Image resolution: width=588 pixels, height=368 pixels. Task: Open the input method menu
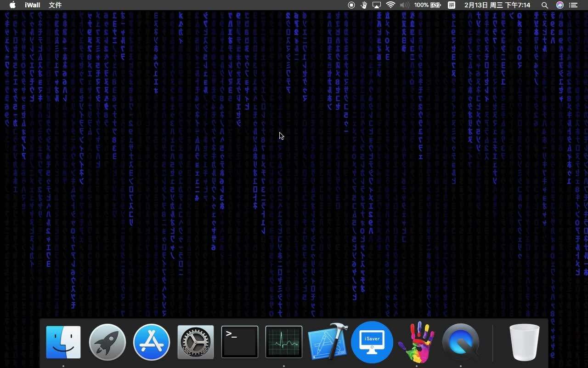pyautogui.click(x=452, y=5)
